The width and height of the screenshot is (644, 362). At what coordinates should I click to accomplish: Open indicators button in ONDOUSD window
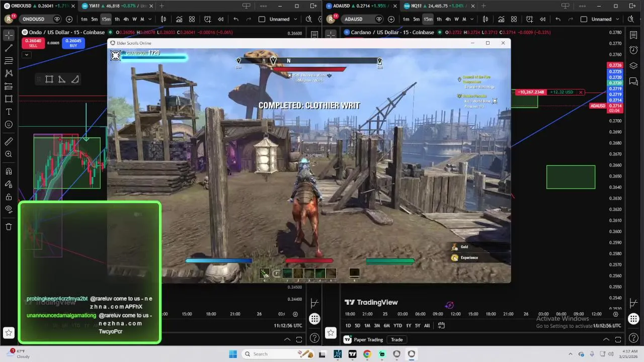pos(179,19)
